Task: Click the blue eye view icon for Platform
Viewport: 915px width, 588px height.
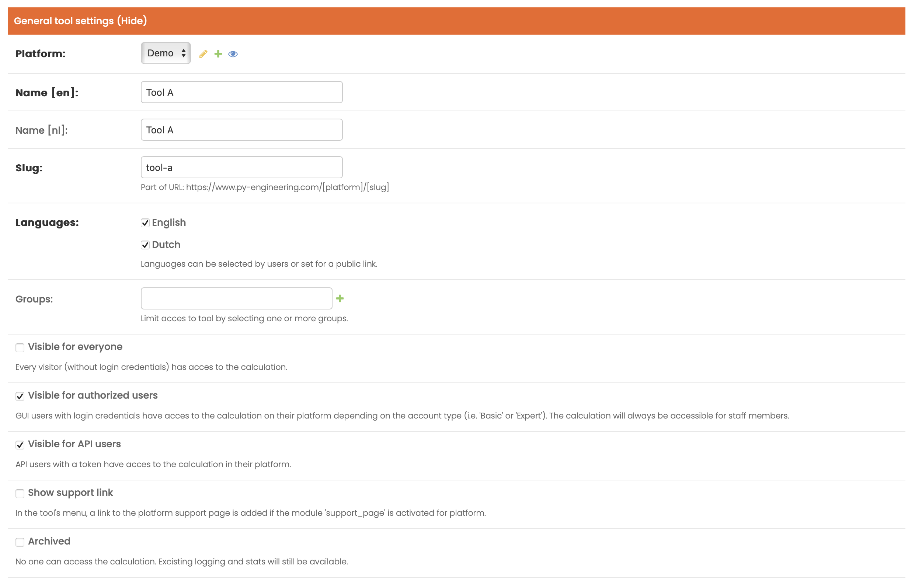Action: click(x=233, y=54)
